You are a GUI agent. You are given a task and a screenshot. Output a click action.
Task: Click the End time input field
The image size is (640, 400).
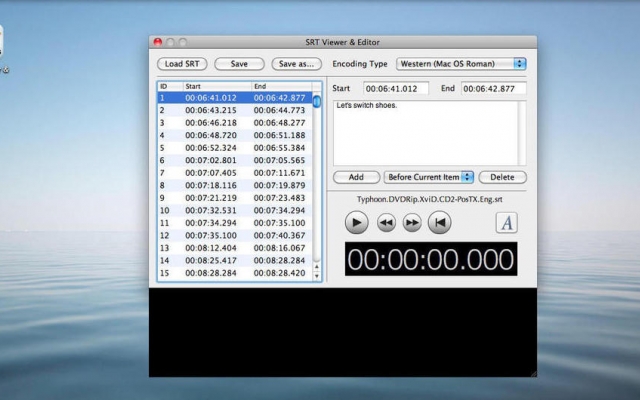(493, 89)
